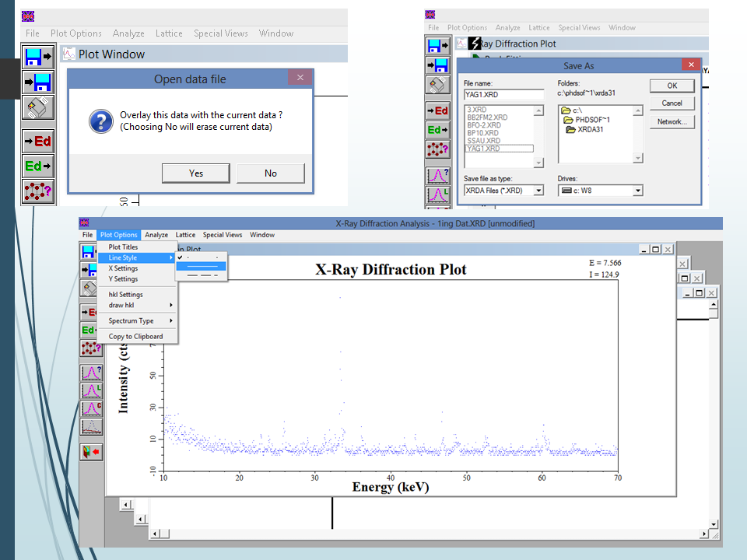Open the Analyze menu

(x=156, y=234)
